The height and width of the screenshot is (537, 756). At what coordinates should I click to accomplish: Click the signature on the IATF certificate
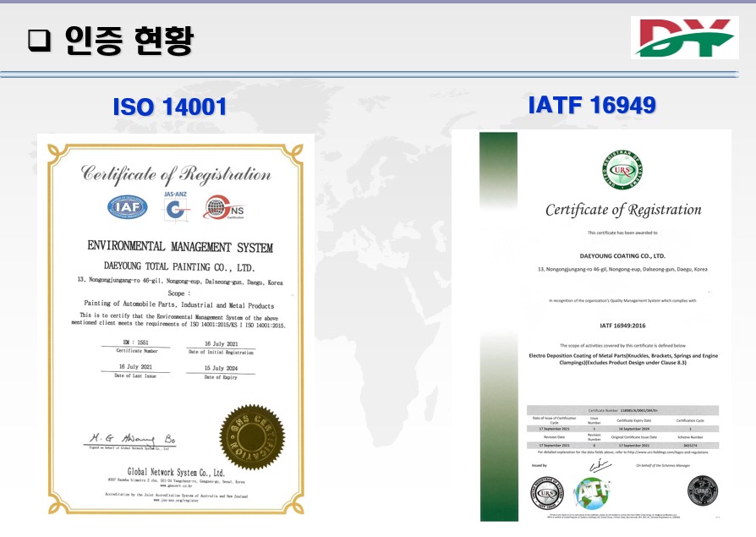tap(600, 466)
